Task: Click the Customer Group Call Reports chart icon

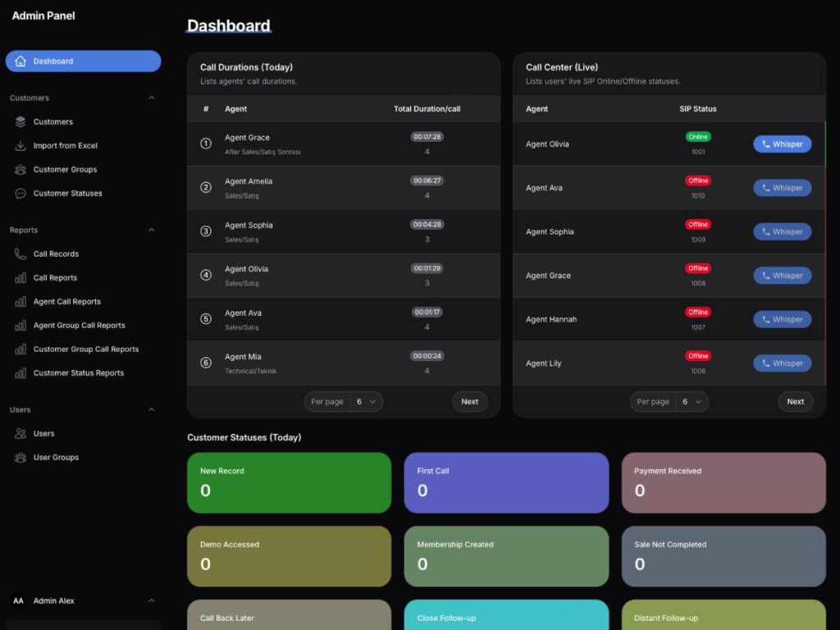Action: click(21, 349)
